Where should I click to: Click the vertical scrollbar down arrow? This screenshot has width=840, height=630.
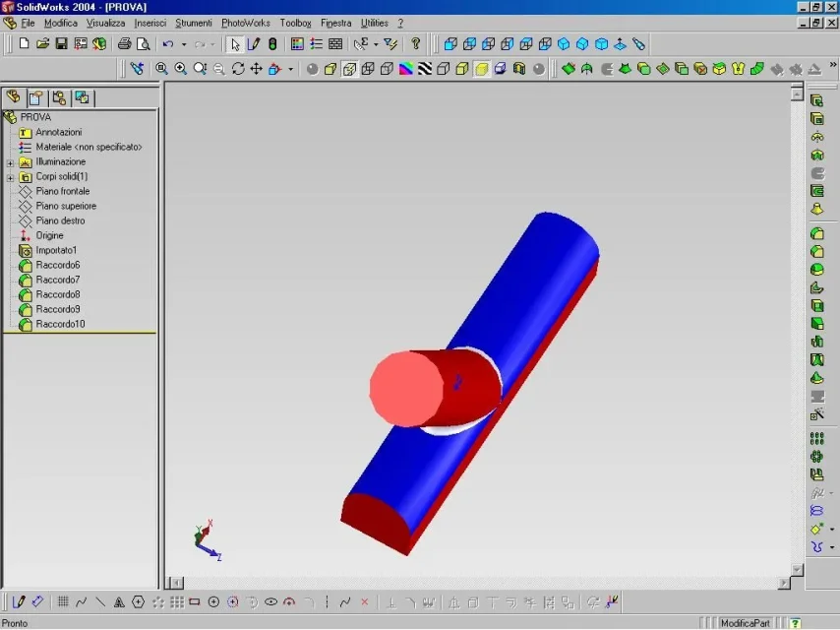point(797,569)
